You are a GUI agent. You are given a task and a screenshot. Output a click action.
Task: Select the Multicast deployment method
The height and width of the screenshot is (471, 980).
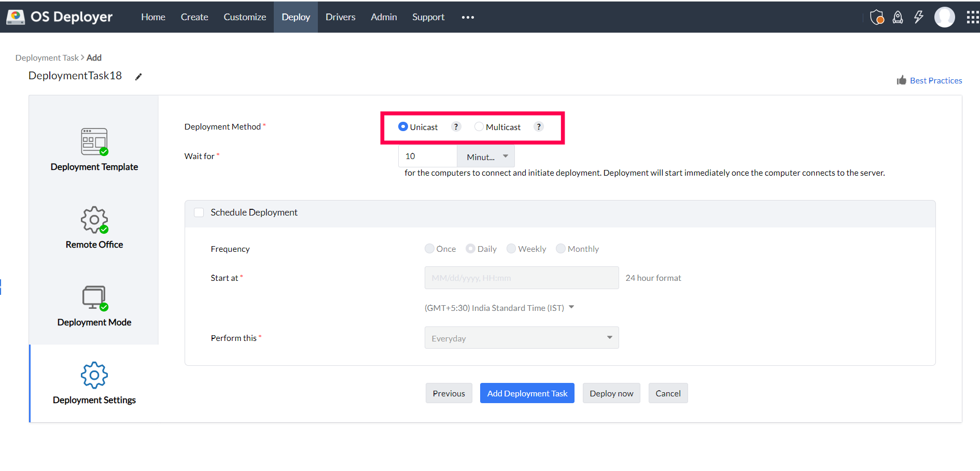pos(479,126)
